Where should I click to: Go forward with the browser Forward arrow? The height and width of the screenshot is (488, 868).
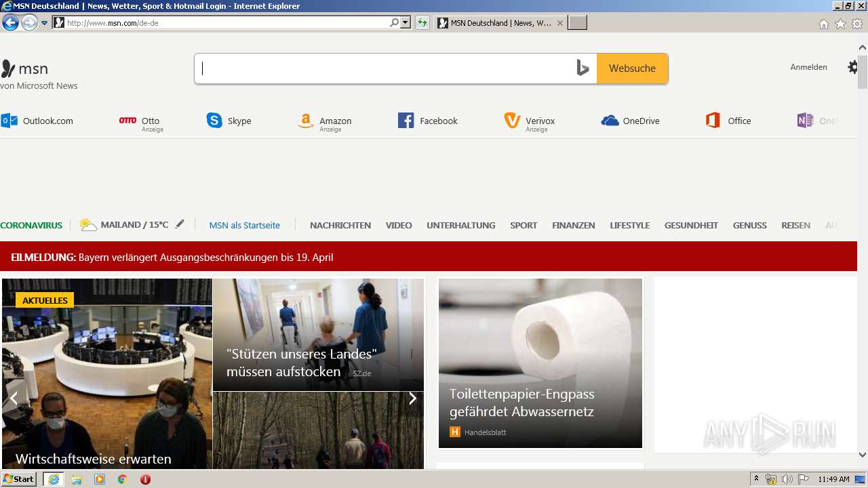pos(29,23)
